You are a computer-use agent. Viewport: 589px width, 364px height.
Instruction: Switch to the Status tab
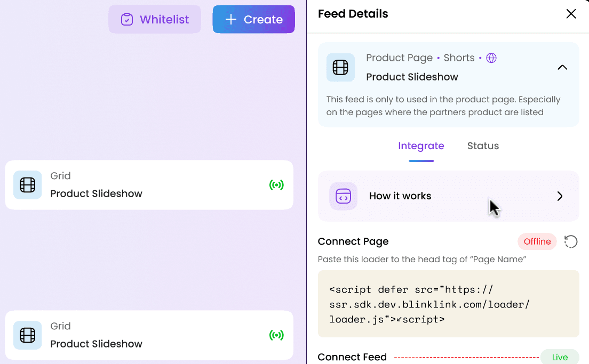pos(483,146)
